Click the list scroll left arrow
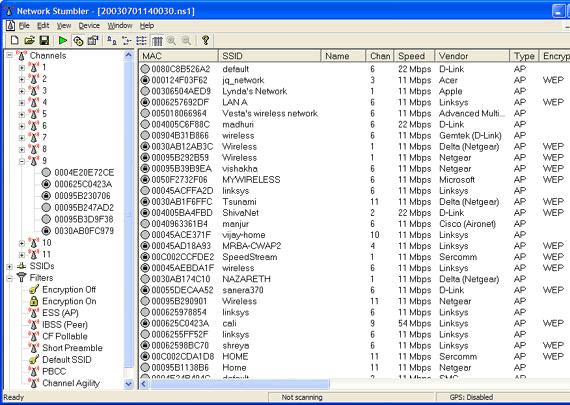Screen dimensions: 570x405 pyautogui.click(x=144, y=384)
